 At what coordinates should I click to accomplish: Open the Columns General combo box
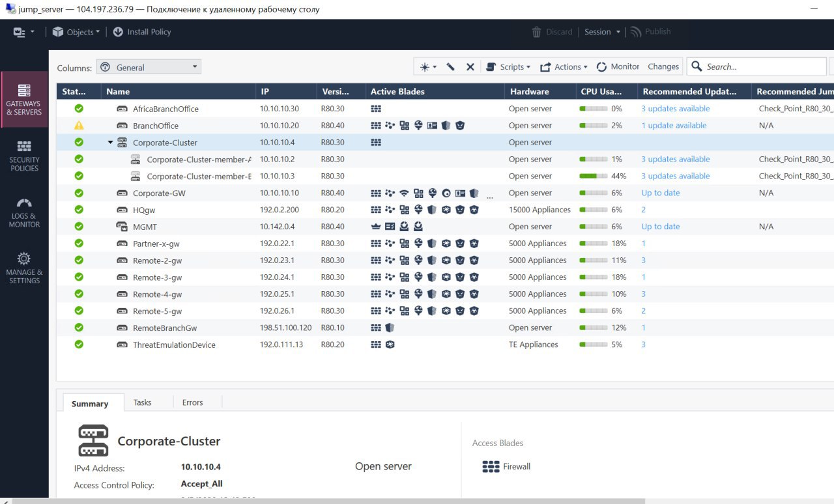[x=149, y=67]
